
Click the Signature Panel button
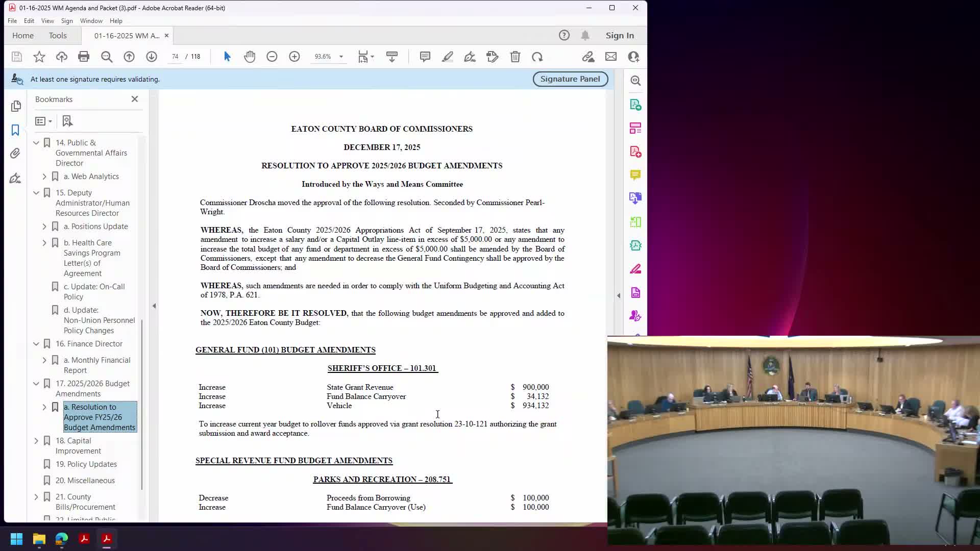point(570,79)
